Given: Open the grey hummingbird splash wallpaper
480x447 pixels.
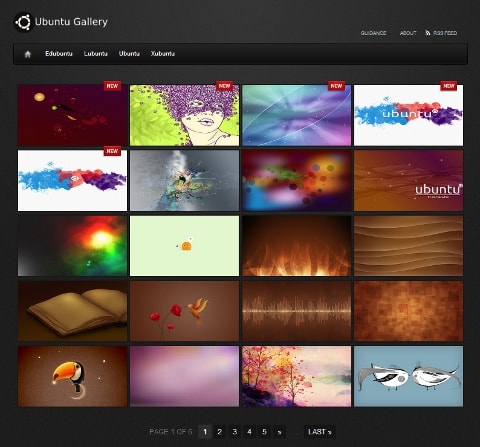Looking at the screenshot, I should [x=184, y=180].
